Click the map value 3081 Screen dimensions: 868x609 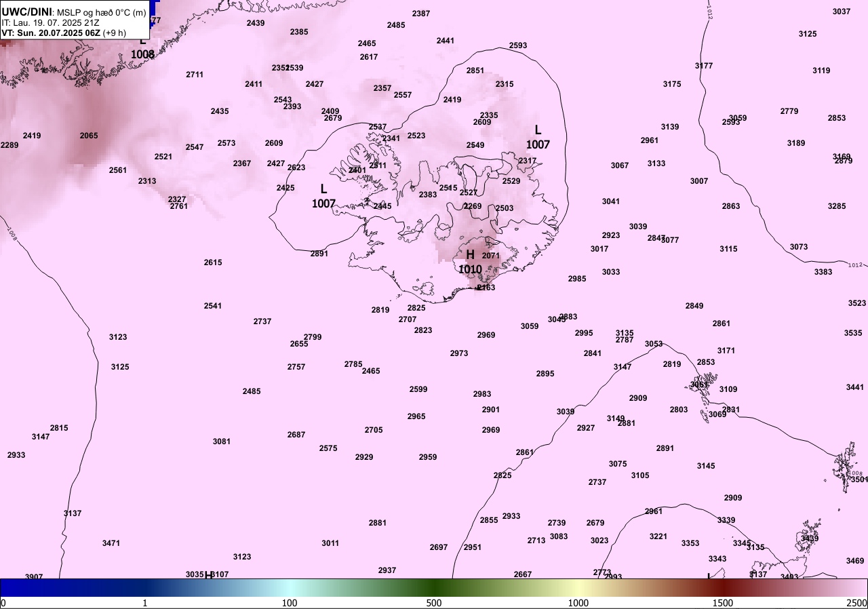222,441
